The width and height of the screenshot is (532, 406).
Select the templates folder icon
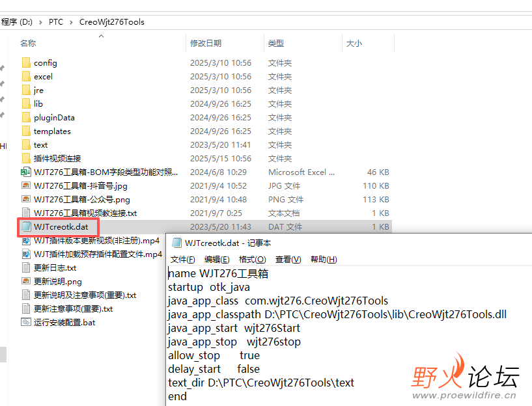point(26,131)
